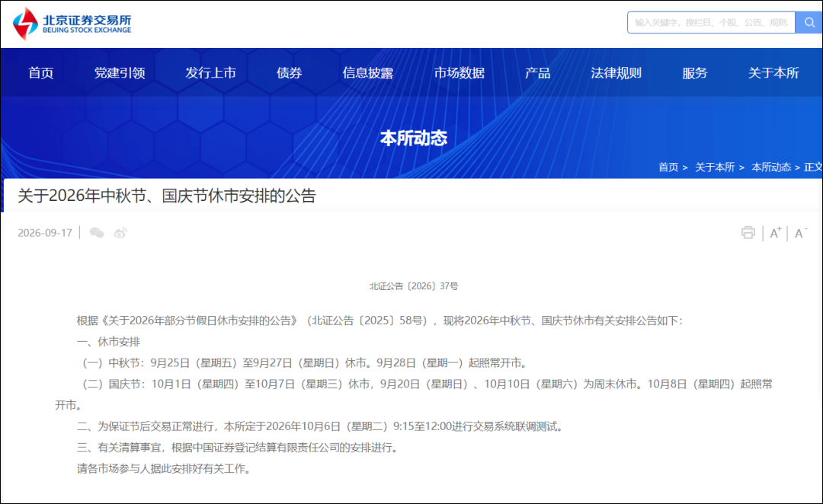Click the publication date 2026-09-17
The image size is (823, 504).
click(45, 233)
